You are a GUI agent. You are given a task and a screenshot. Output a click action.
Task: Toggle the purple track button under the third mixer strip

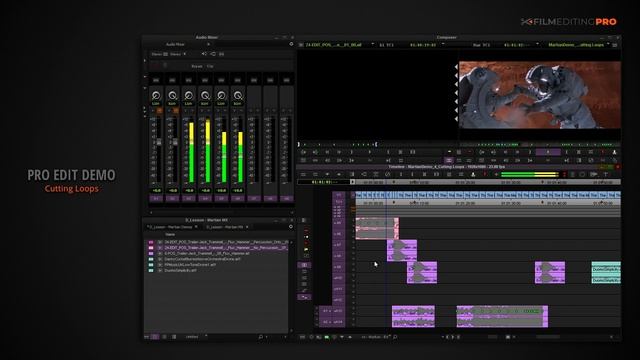click(189, 198)
